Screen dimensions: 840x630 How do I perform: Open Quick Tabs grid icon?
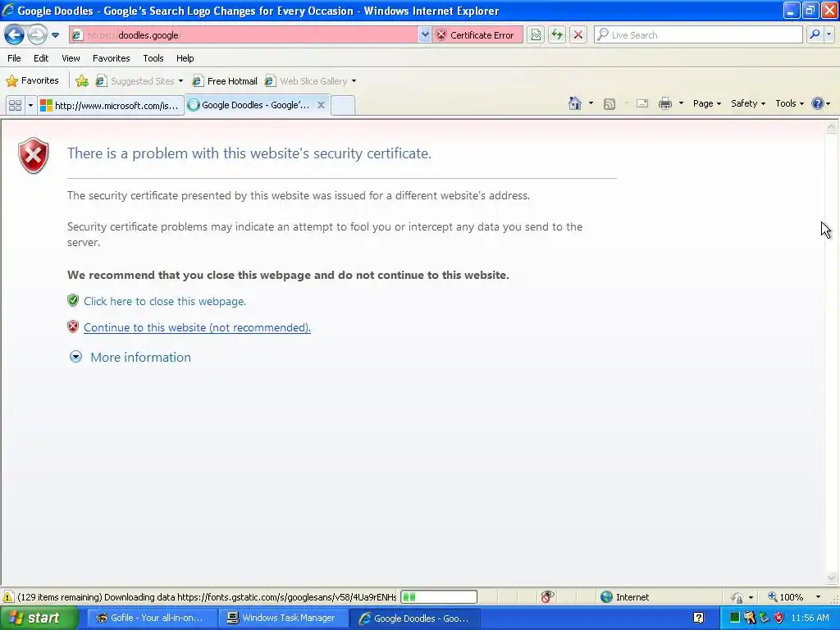tap(15, 105)
